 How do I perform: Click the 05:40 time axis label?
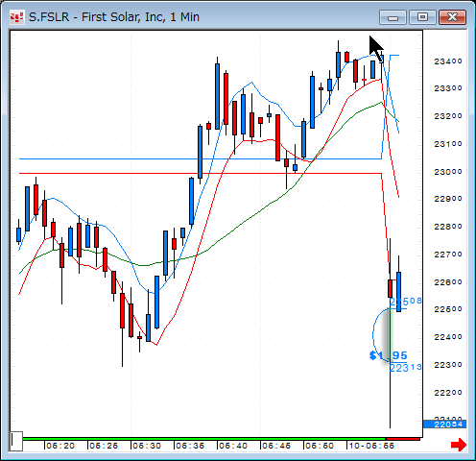(233, 446)
